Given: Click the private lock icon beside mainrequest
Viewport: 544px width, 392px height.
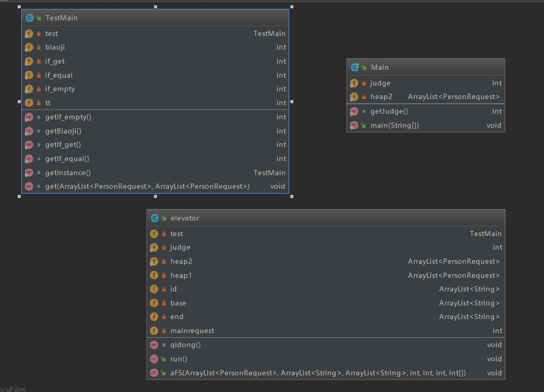Looking at the screenshot, I should [x=164, y=331].
